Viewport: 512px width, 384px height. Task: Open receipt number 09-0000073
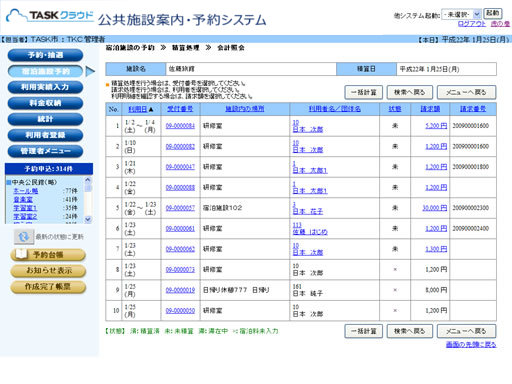click(180, 270)
